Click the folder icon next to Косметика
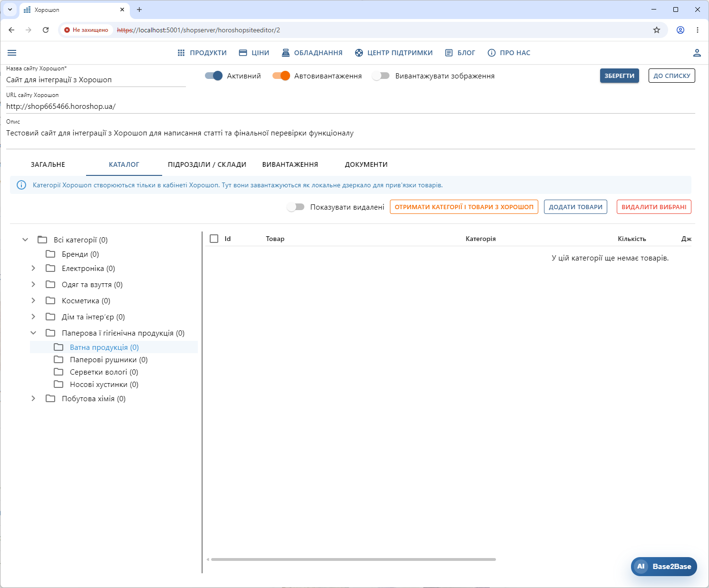Screen dimensions: 709x588 click(x=50, y=300)
